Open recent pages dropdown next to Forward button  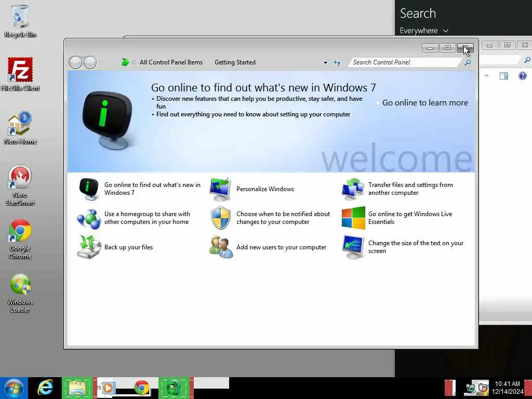[101, 62]
